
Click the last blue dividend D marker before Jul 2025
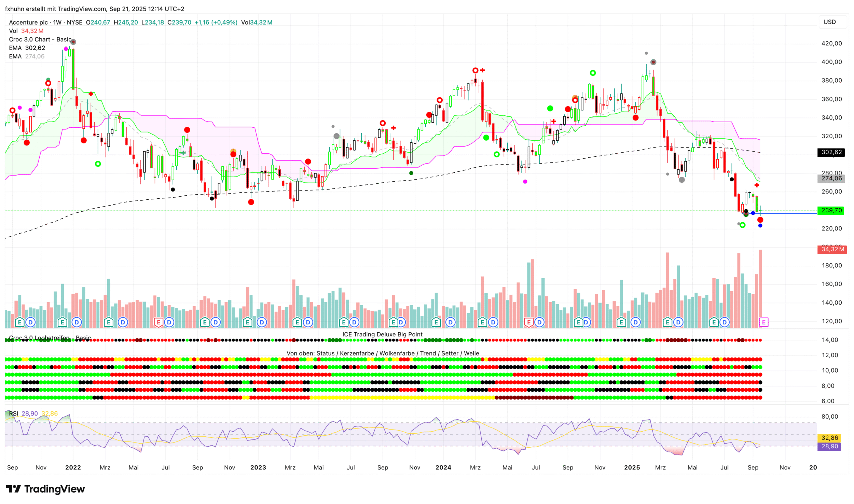click(x=725, y=322)
